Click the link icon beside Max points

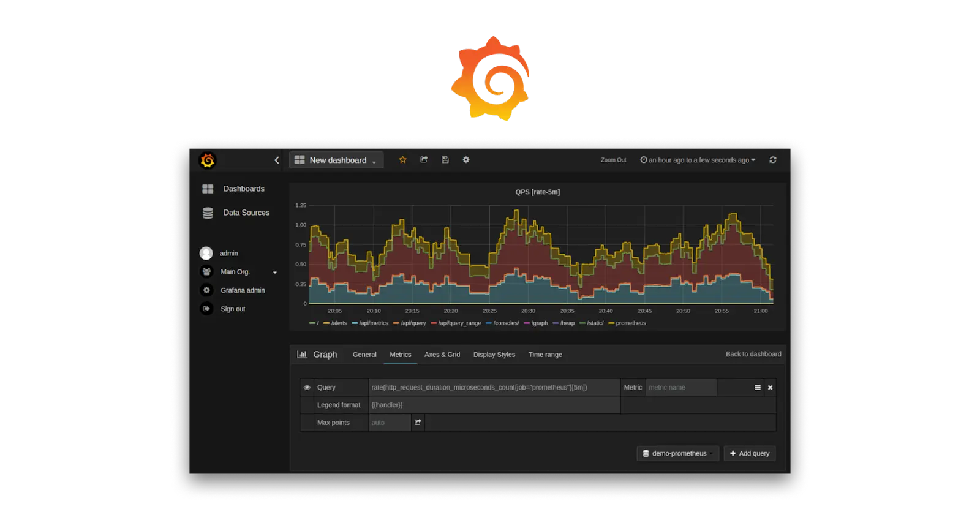(418, 423)
